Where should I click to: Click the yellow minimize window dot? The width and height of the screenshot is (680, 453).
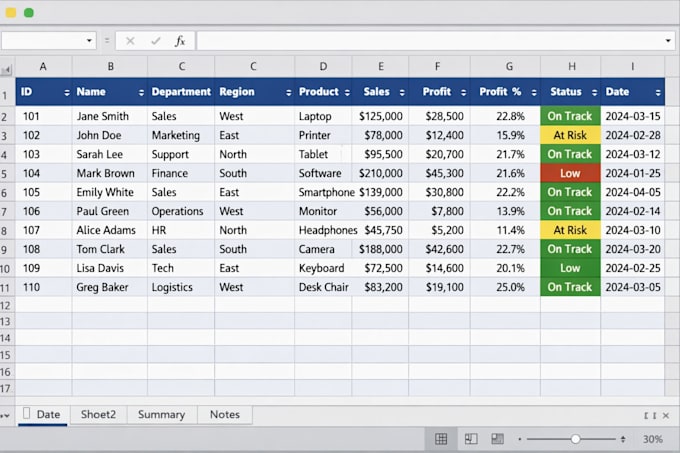[x=11, y=13]
